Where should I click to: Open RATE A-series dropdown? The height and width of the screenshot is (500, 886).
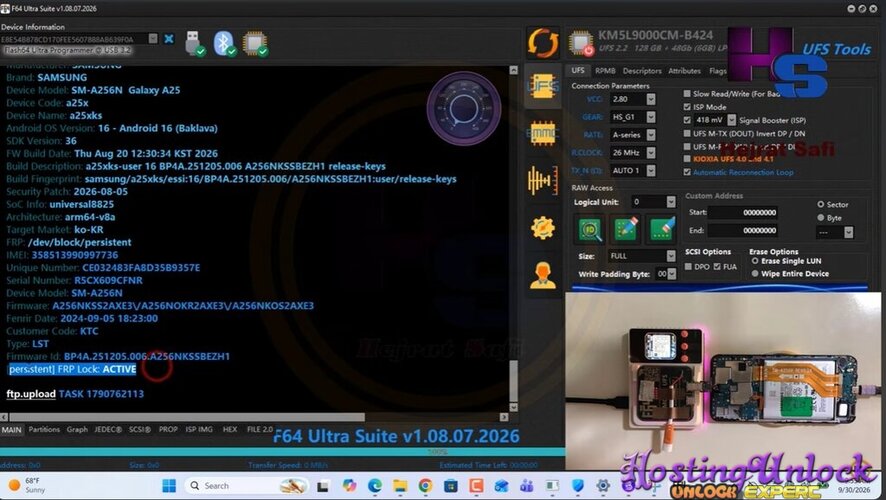pyautogui.click(x=651, y=135)
